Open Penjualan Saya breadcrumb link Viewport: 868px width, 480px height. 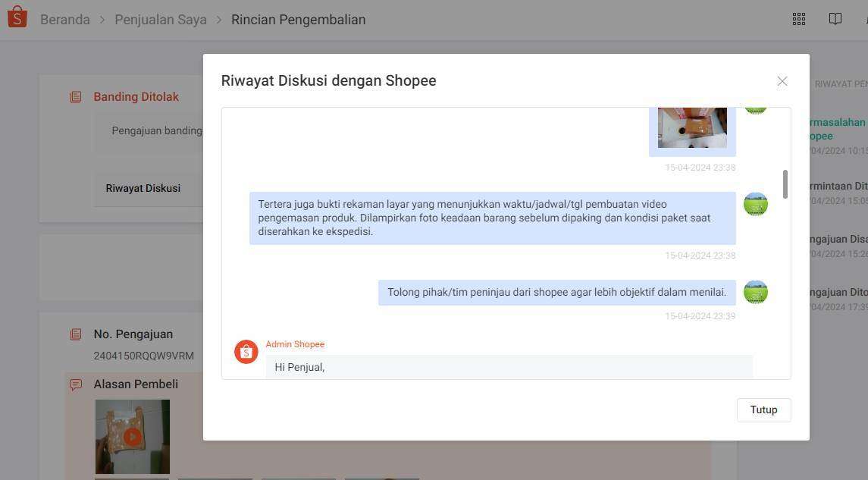tap(161, 20)
